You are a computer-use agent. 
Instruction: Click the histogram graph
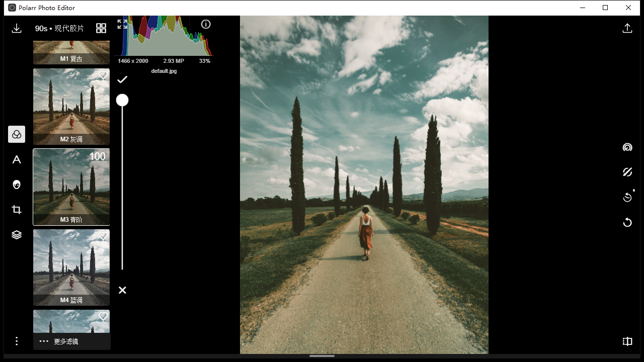(164, 36)
